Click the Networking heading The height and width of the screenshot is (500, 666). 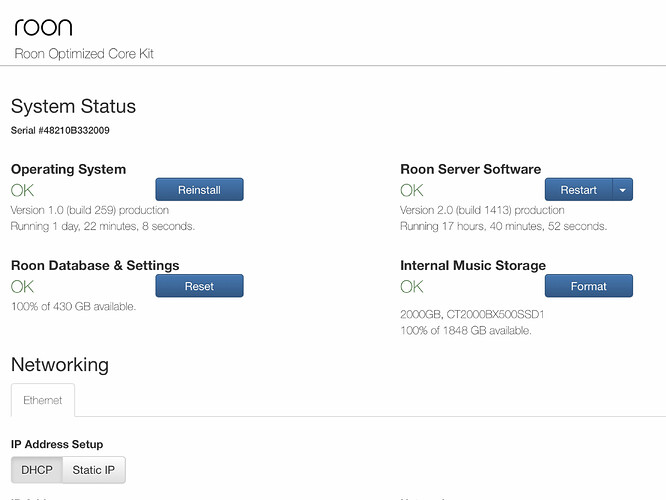(x=60, y=365)
